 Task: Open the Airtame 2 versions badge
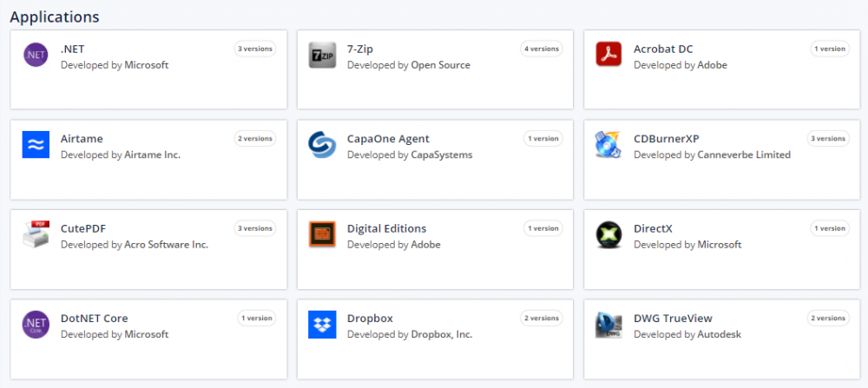point(254,138)
